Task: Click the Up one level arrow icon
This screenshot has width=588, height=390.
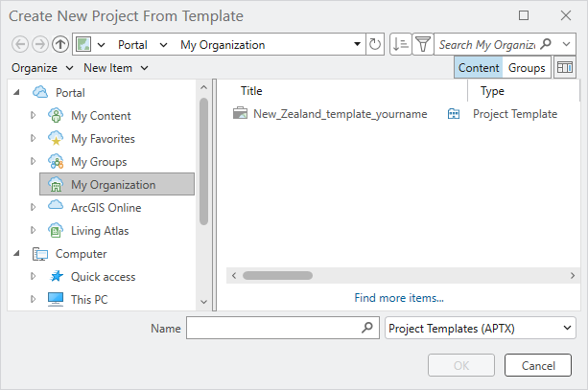Action: coord(59,44)
